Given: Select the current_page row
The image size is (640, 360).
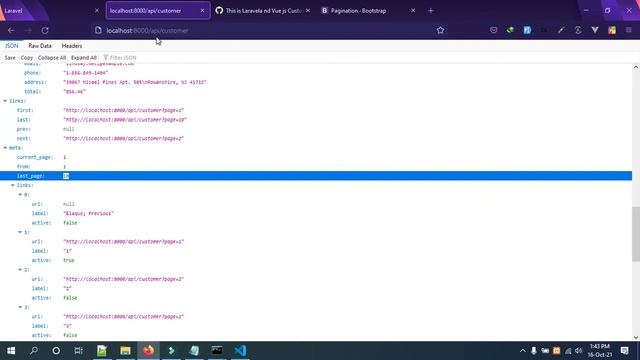Looking at the screenshot, I should 316,157.
